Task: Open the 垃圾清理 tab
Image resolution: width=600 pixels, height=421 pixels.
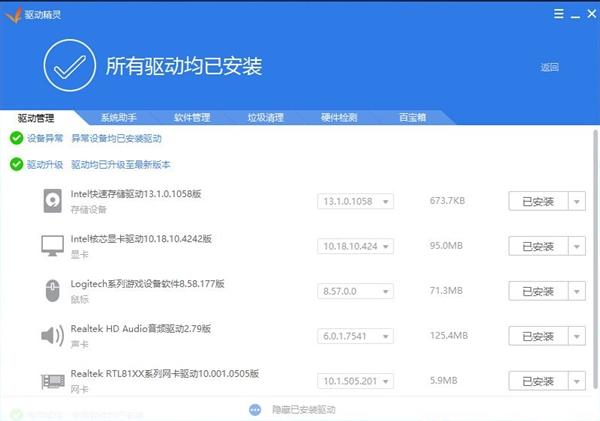Action: [x=266, y=117]
